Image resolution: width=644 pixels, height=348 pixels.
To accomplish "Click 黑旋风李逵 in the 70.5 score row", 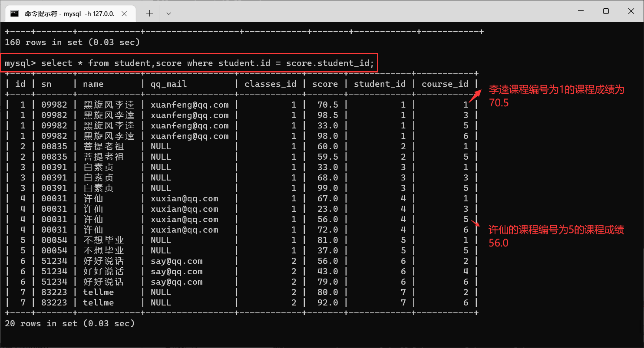I will point(109,105).
